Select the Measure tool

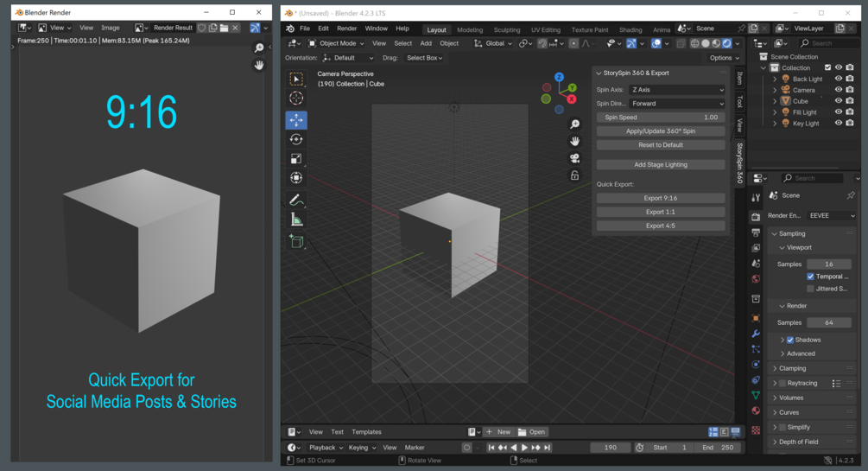(296, 220)
